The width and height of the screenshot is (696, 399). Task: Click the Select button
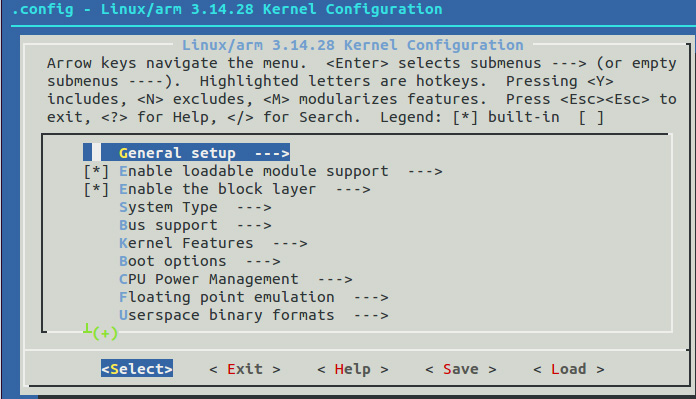(137, 369)
